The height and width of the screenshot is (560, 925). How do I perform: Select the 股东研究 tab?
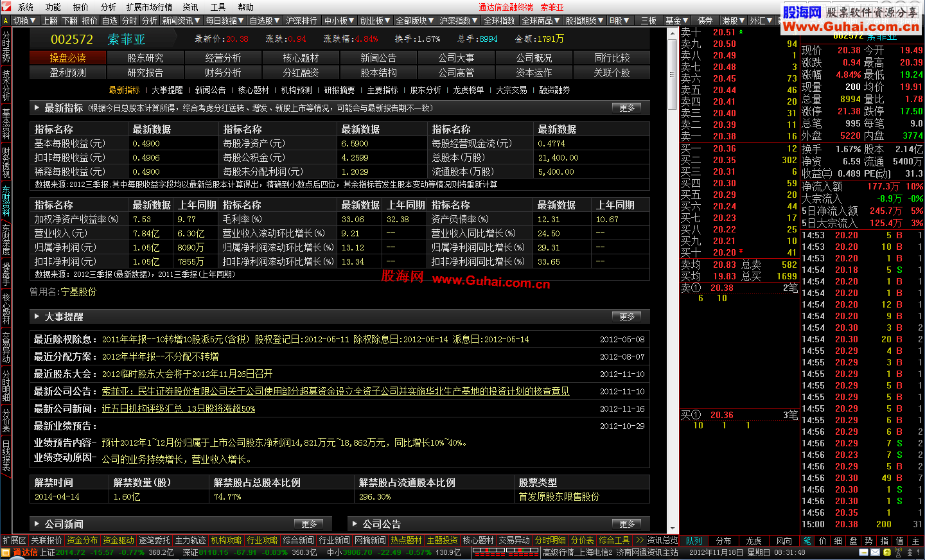(146, 58)
